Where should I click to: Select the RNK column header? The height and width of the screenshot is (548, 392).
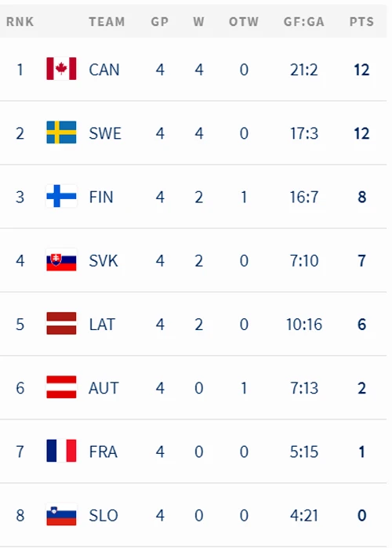tap(20, 22)
